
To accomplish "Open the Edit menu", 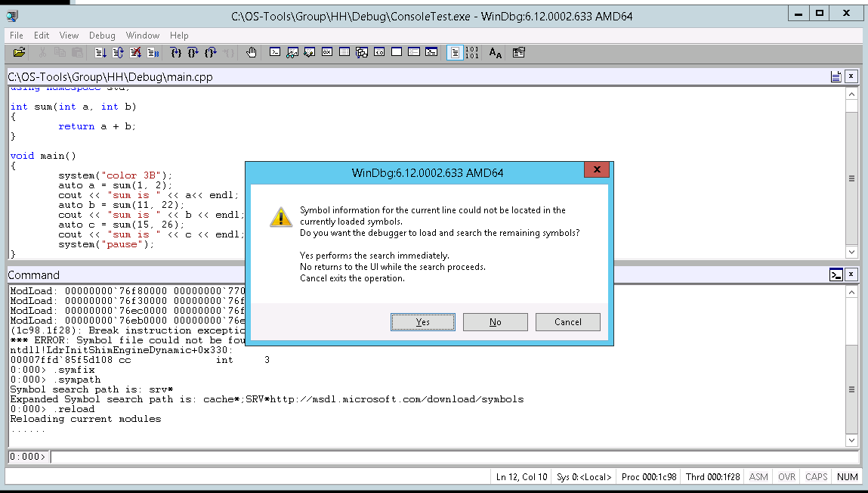I will 42,35.
